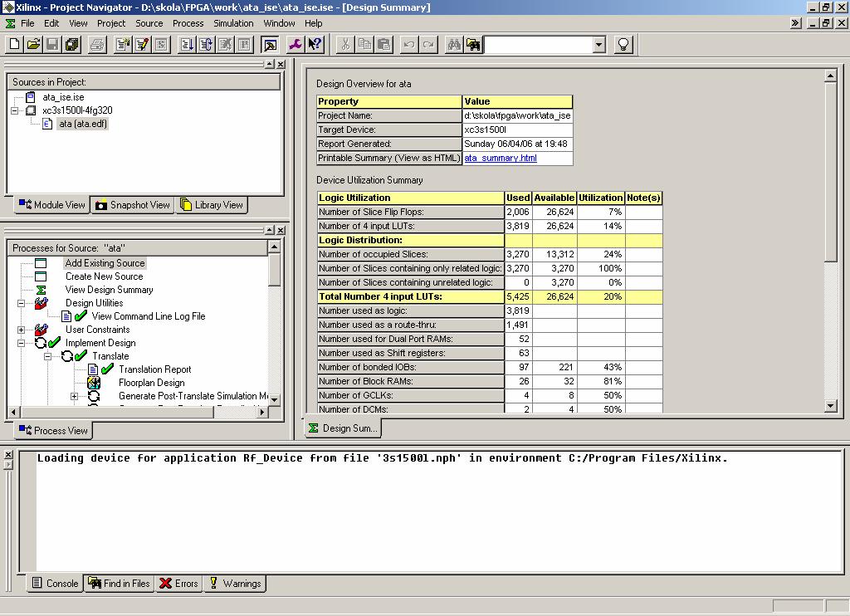
Task: Collapse the Translate process node
Action: 47,356
